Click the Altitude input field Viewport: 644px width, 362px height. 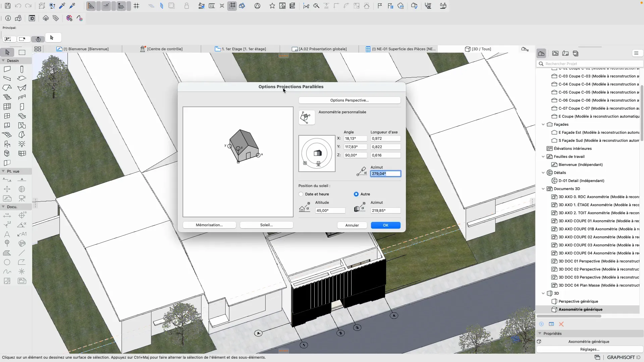click(x=330, y=210)
